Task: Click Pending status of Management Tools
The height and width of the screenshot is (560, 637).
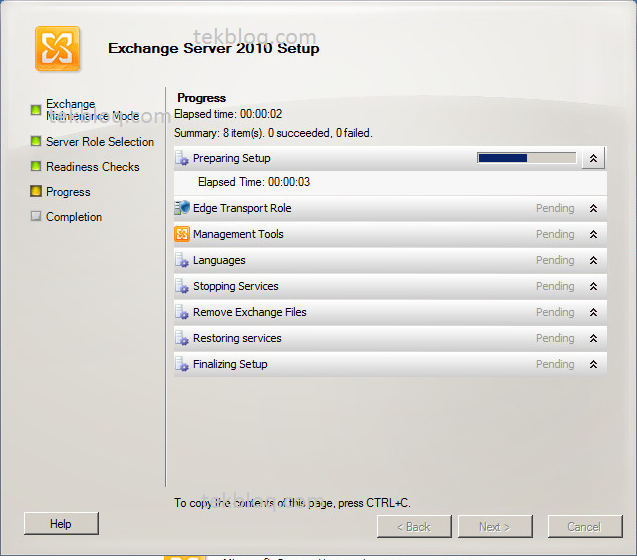Action: [555, 234]
